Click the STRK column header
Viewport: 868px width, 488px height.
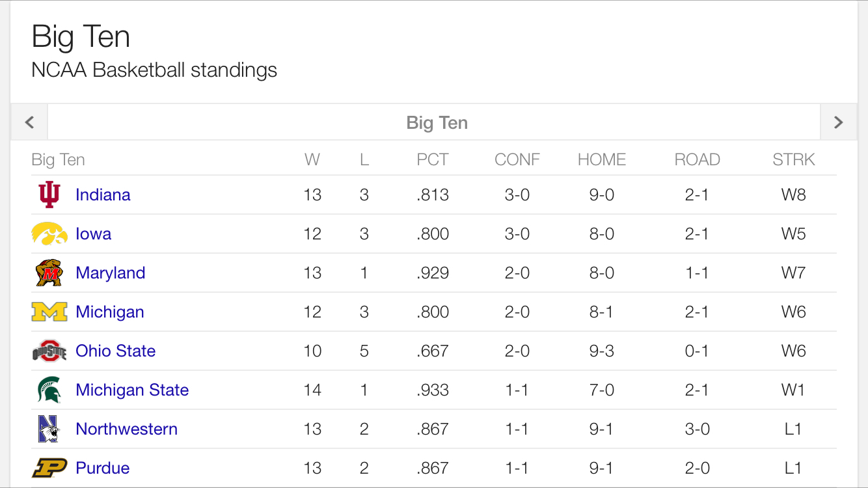793,159
